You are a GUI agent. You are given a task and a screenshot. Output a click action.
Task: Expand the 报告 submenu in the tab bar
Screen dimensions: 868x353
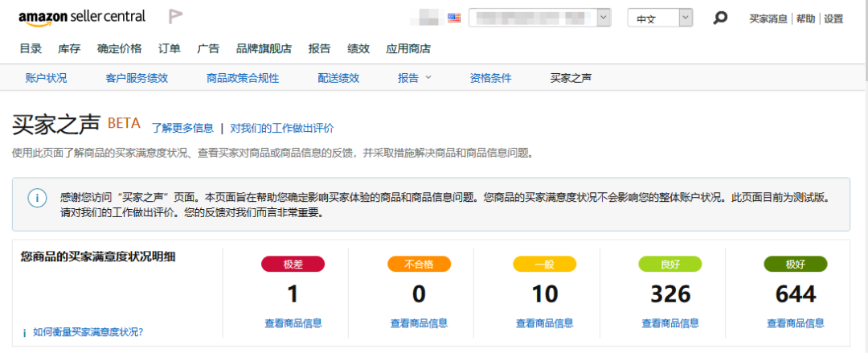(414, 78)
